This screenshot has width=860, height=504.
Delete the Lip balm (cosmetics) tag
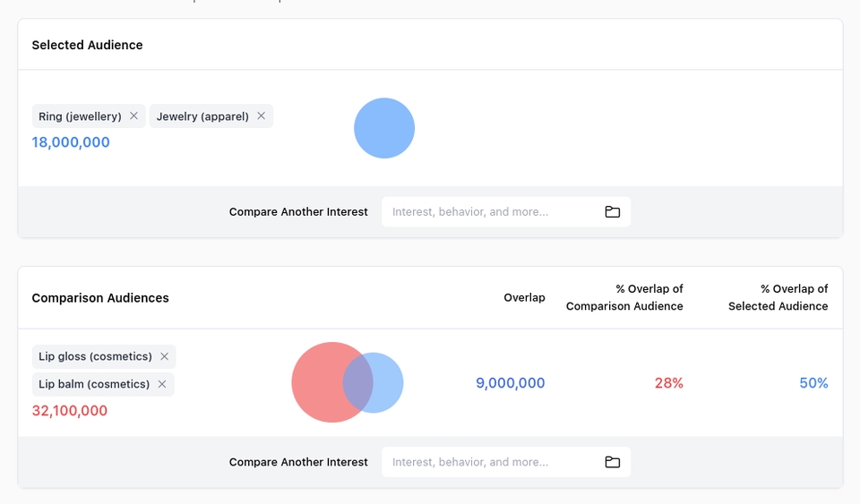pyautogui.click(x=161, y=384)
